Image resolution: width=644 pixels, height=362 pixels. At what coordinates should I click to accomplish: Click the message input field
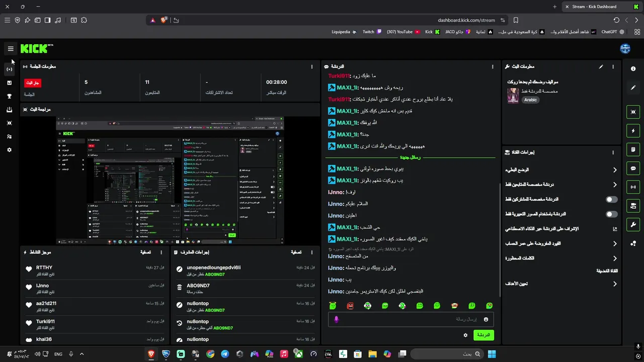pos(411,319)
